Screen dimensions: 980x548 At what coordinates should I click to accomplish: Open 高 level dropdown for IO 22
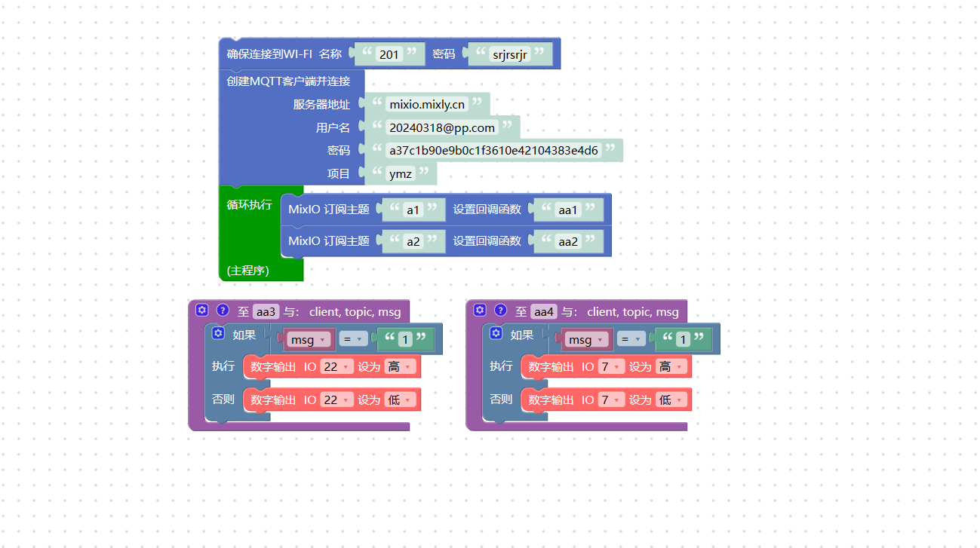(400, 367)
